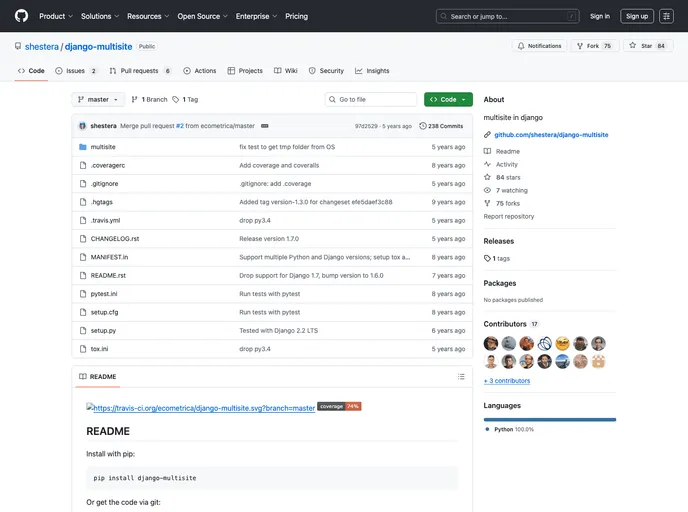Open the Solutions menu dropdown
Image resolution: width=688 pixels, height=512 pixels.
pos(100,16)
